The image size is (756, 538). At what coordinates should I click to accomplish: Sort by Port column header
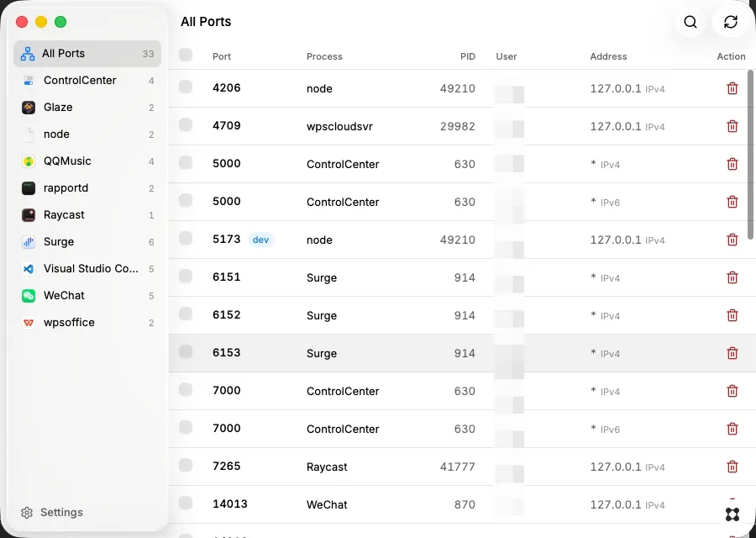pyautogui.click(x=222, y=56)
